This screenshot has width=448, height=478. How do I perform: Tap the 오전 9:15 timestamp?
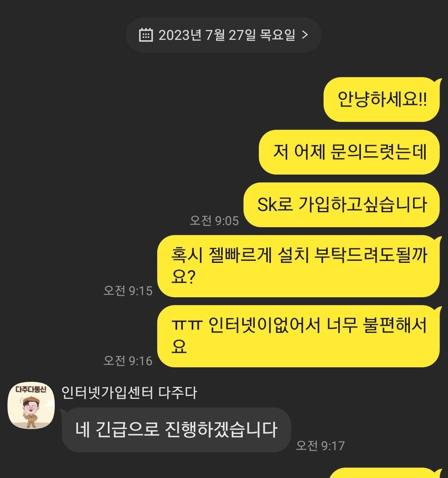[x=128, y=291]
